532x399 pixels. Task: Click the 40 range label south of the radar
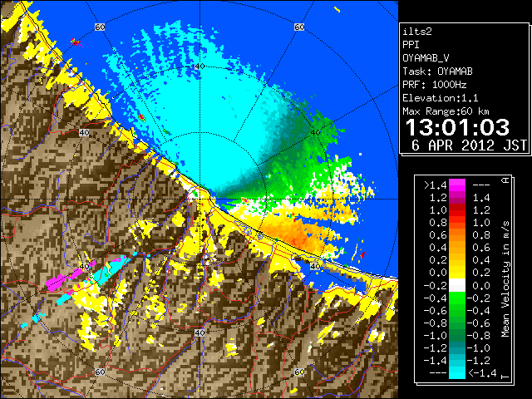coord(199,332)
